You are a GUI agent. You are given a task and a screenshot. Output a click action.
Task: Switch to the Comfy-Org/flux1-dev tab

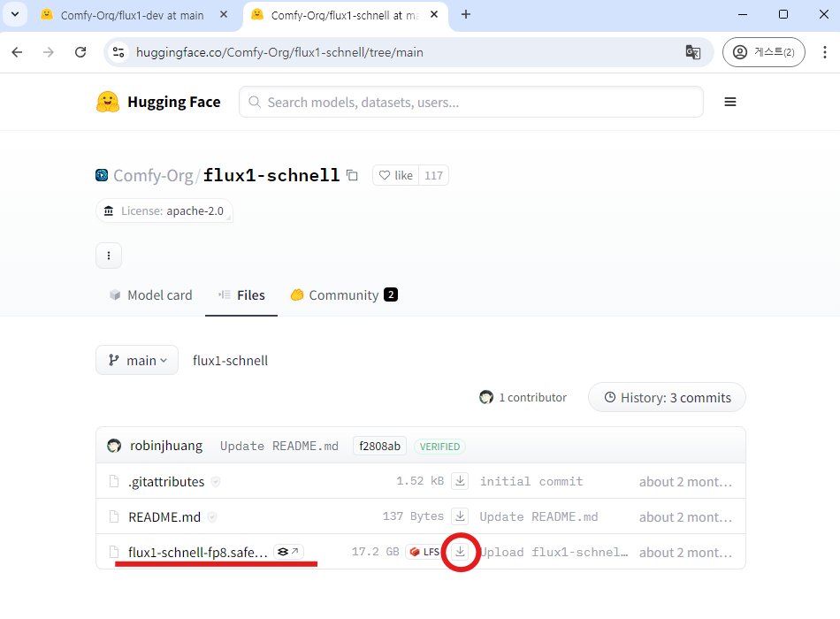click(132, 16)
